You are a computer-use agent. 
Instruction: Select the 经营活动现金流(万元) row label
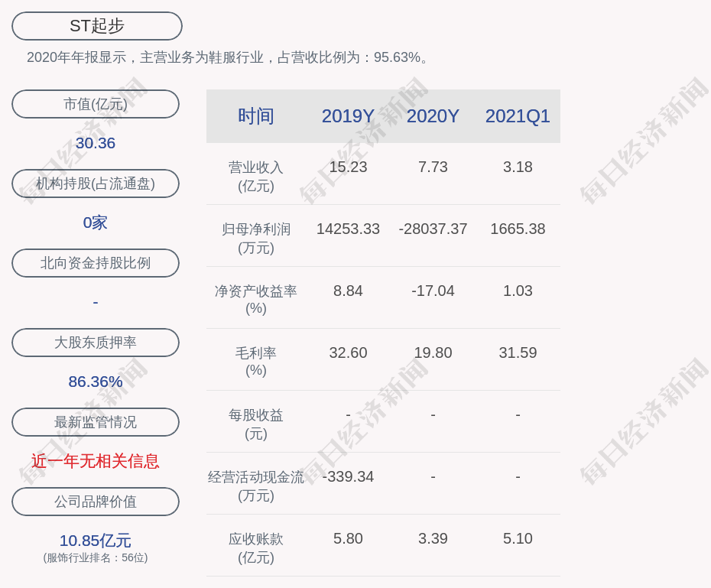click(256, 486)
